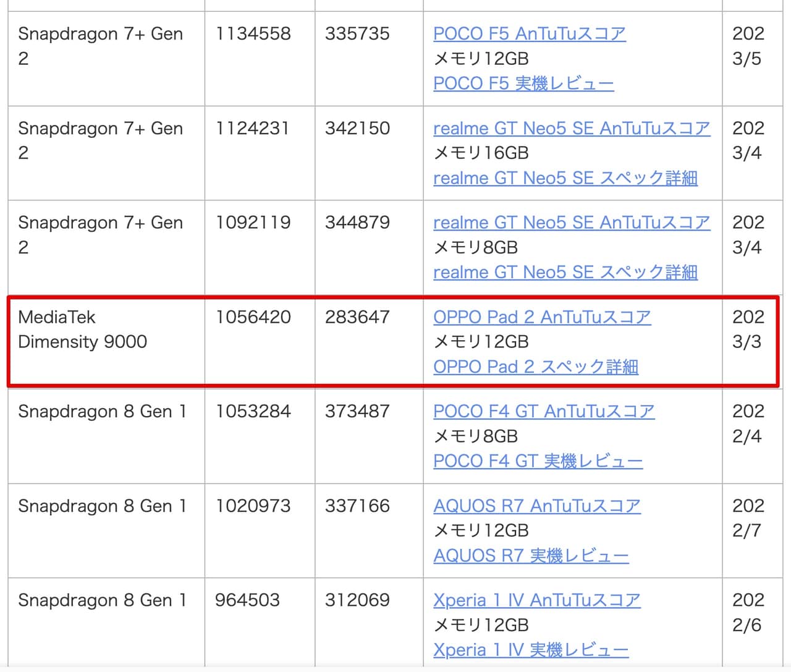Click the OPPO Pad 2 AnTuTuスコア link
The image size is (791, 672).
coord(541,317)
